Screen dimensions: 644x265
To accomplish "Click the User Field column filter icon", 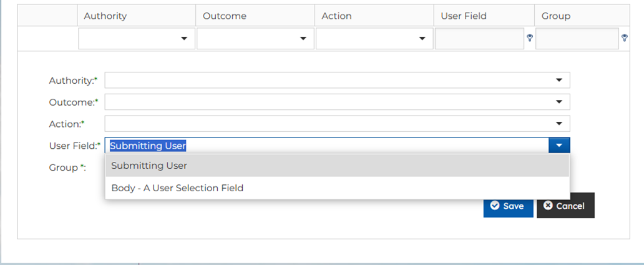I will pos(530,38).
